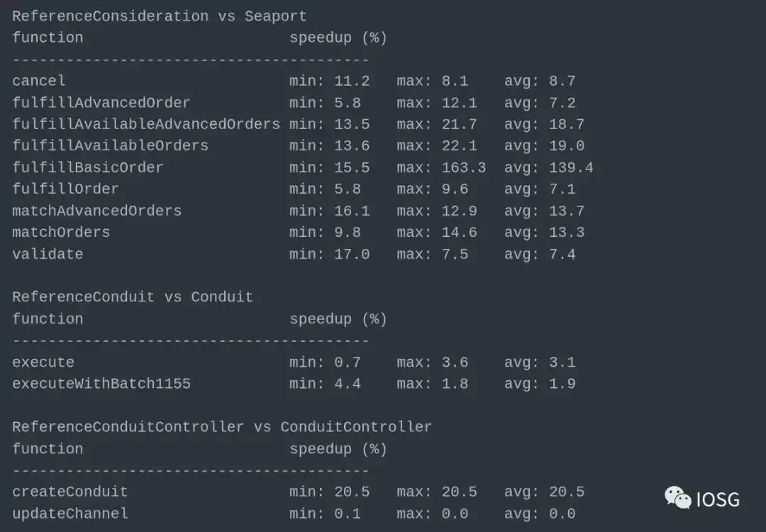Click the executeWithBatch1155 function name
The image size is (766, 532).
[x=101, y=384]
